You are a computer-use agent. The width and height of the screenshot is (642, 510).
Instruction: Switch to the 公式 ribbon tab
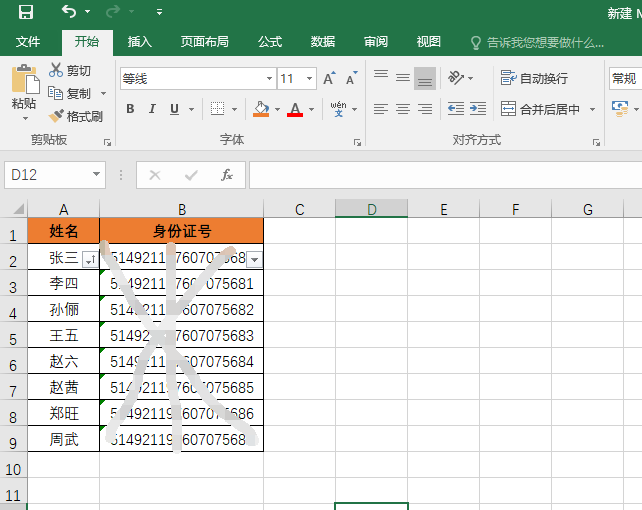point(270,42)
